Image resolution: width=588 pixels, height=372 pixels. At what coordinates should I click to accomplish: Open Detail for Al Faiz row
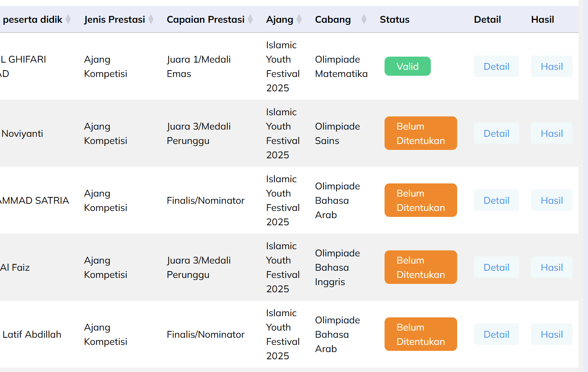pyautogui.click(x=496, y=267)
